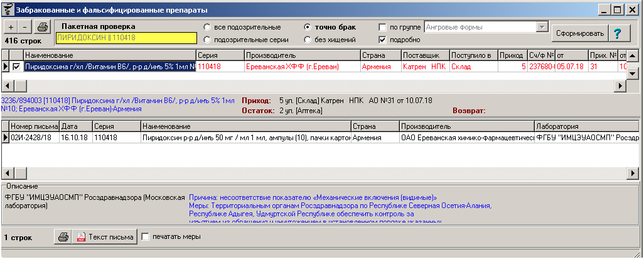Click the 'Лаборатория' column header
644x259 pixels.
pos(586,126)
